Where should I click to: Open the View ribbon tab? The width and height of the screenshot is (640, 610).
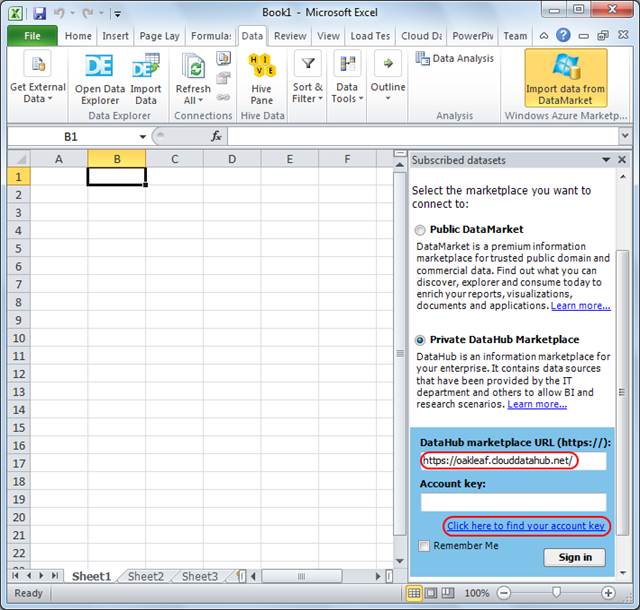[328, 36]
